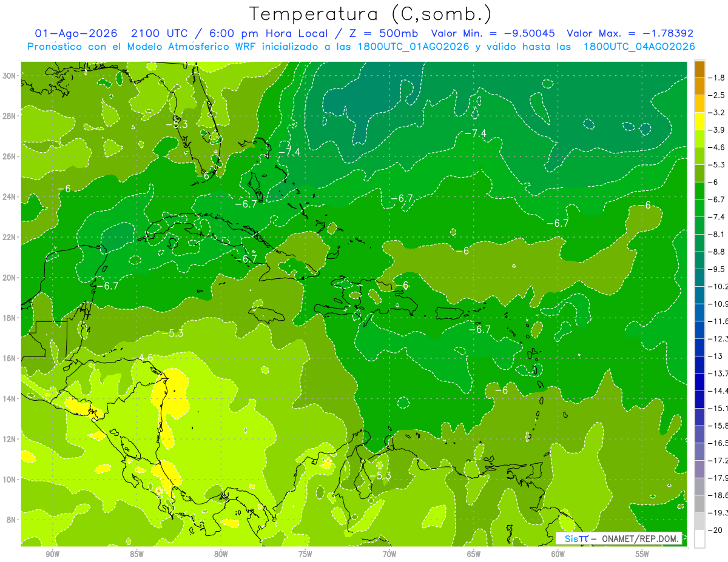Screen dimensions: 728x562
Task: Click the '-3.2' colorbar label
Action: pos(716,113)
